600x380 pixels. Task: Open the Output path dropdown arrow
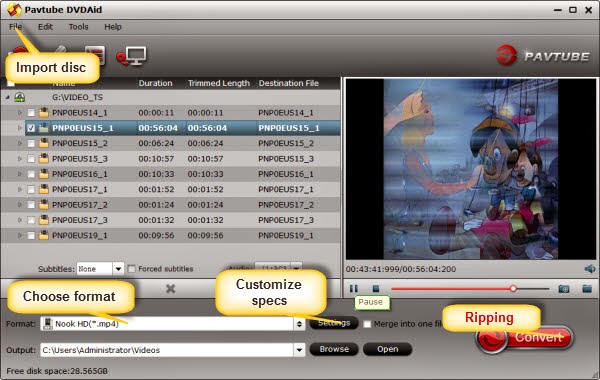coord(299,349)
